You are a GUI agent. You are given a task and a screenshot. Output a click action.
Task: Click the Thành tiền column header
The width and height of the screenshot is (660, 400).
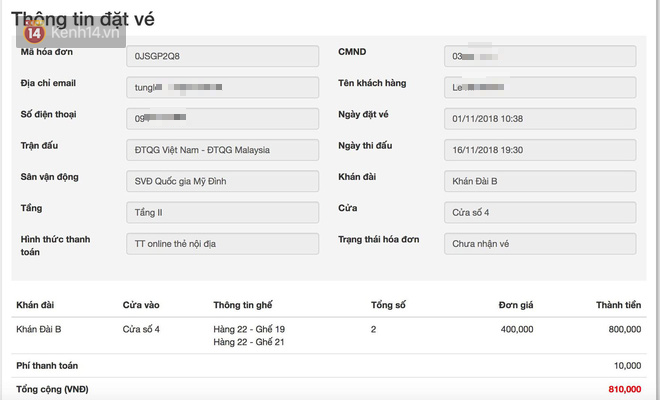[x=618, y=304]
